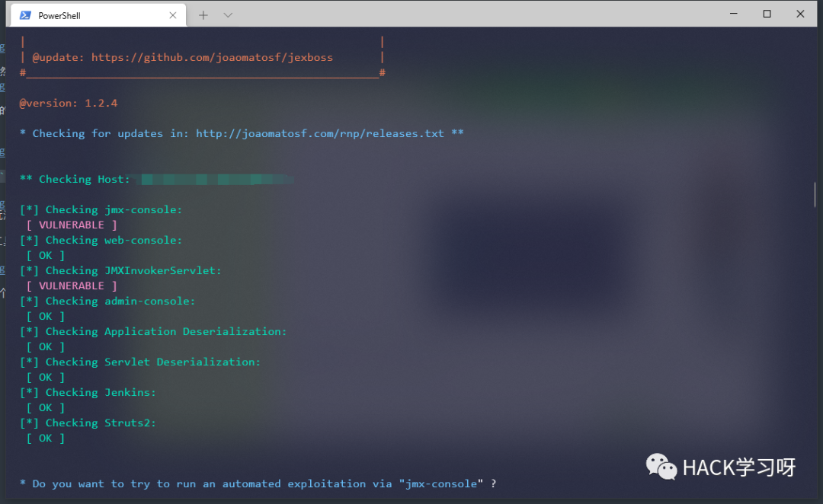Open a new terminal tab

(203, 15)
